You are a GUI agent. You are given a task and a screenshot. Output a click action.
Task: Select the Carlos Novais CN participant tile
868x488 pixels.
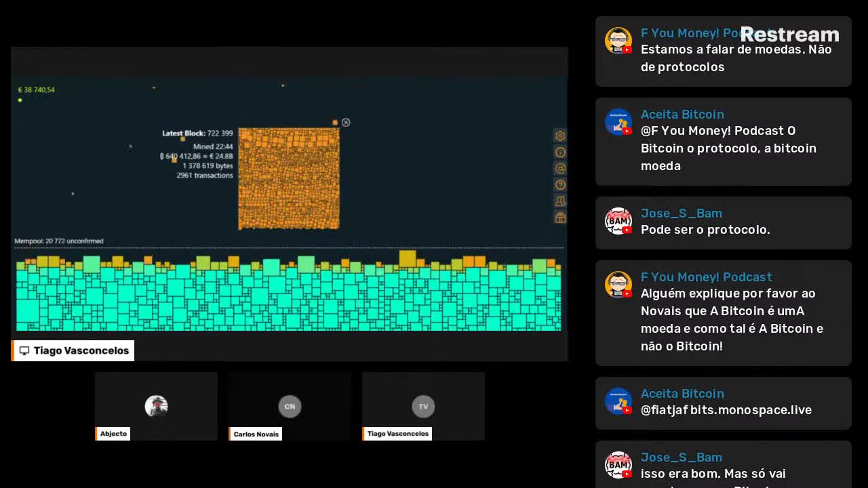click(290, 406)
